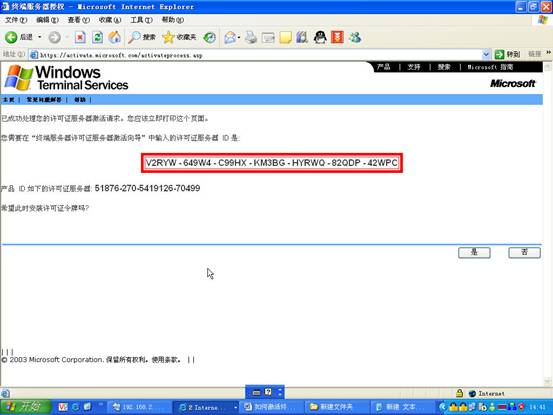Click scrollbar up arrow of the page
Screen dimensions: 553x415
pos(548,67)
